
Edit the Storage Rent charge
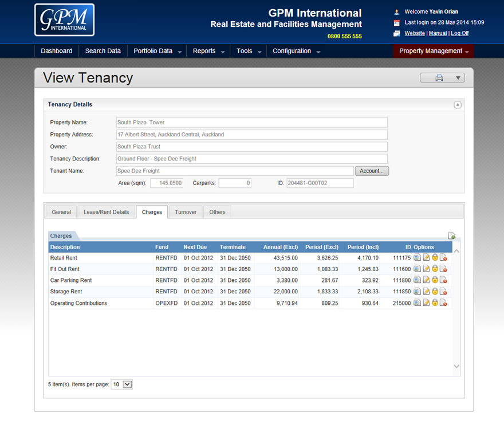[426, 292]
